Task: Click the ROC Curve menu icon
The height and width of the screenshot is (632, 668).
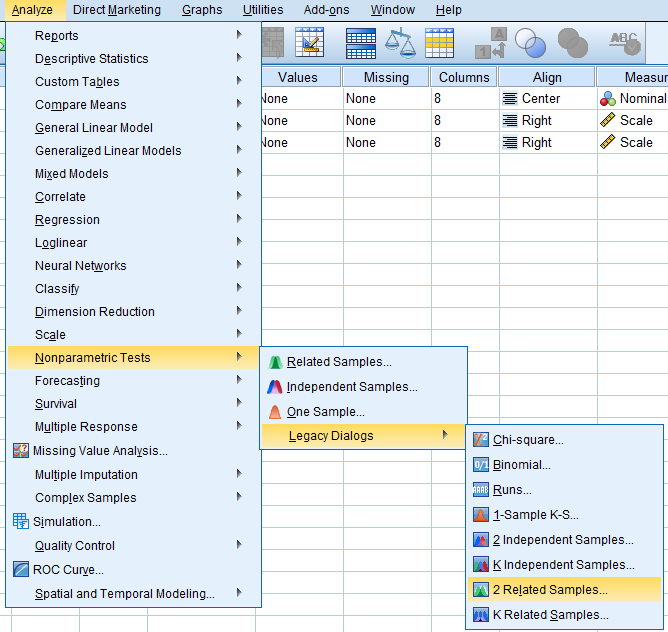Action: tap(21, 569)
